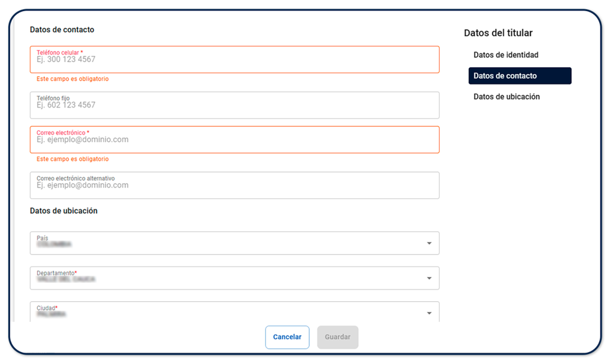Open the Departamento combo box
Screen dimensions: 613x364
(x=230, y=278)
